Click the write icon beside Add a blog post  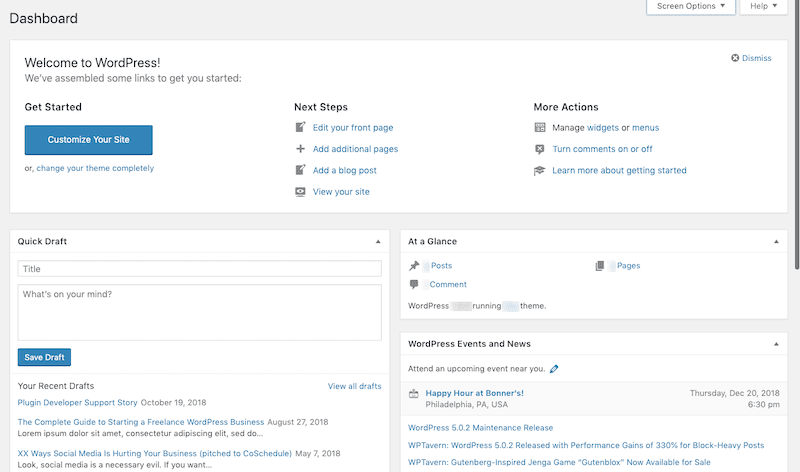[301, 170]
